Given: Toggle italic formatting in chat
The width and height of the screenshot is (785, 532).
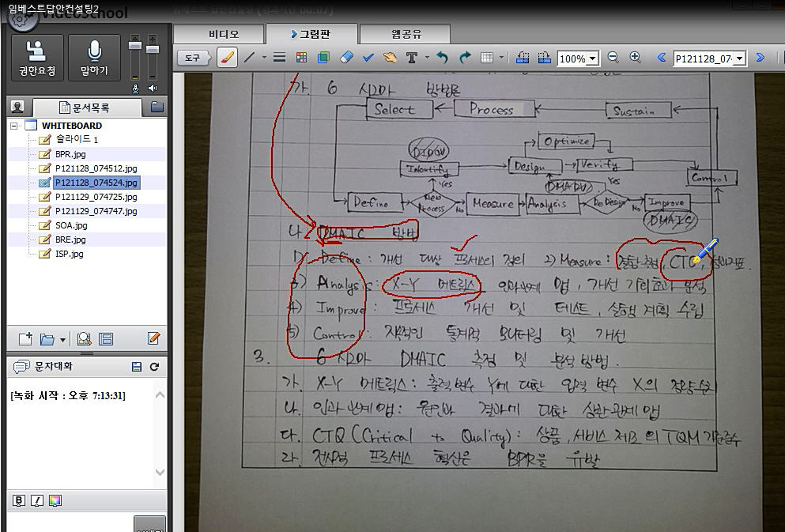Looking at the screenshot, I should click(36, 500).
